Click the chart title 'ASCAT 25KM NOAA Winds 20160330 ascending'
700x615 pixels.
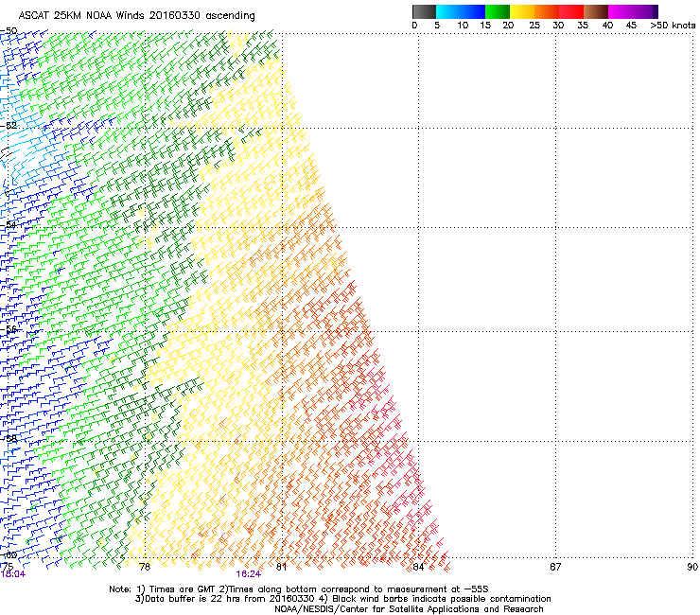136,16
